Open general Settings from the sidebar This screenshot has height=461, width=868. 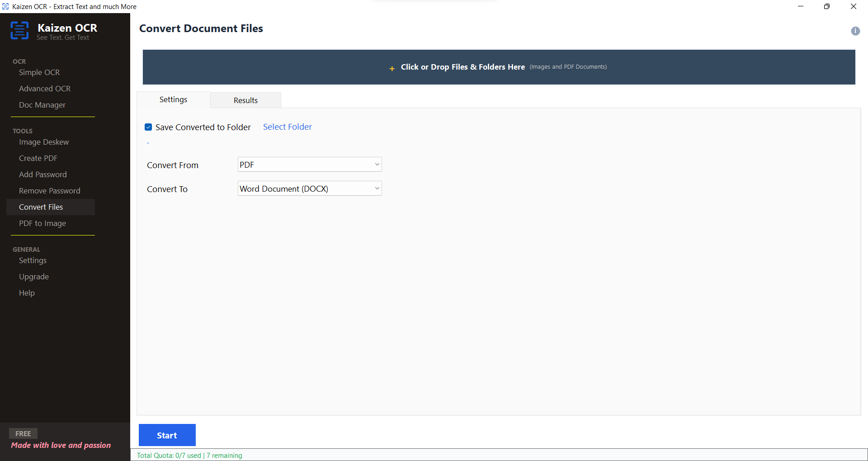click(x=33, y=260)
